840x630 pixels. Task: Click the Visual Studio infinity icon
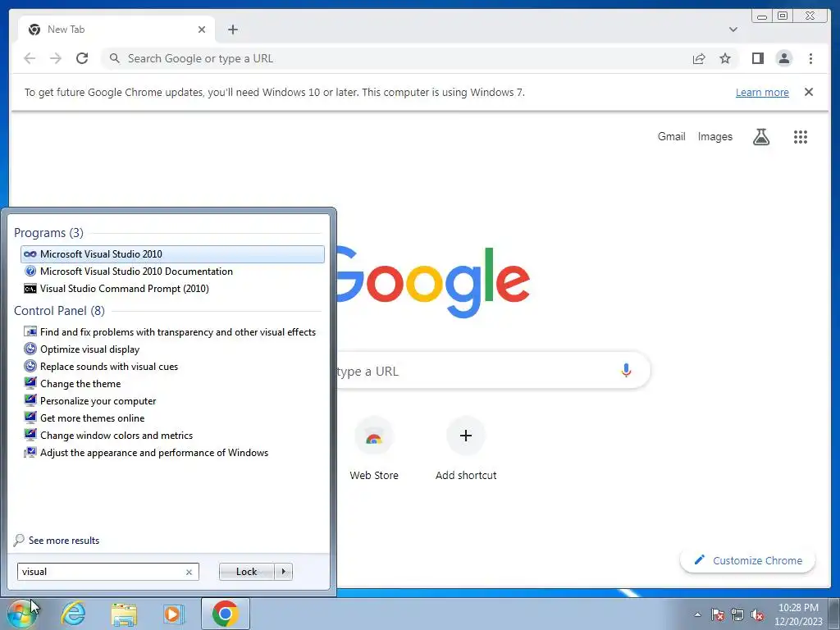30,254
